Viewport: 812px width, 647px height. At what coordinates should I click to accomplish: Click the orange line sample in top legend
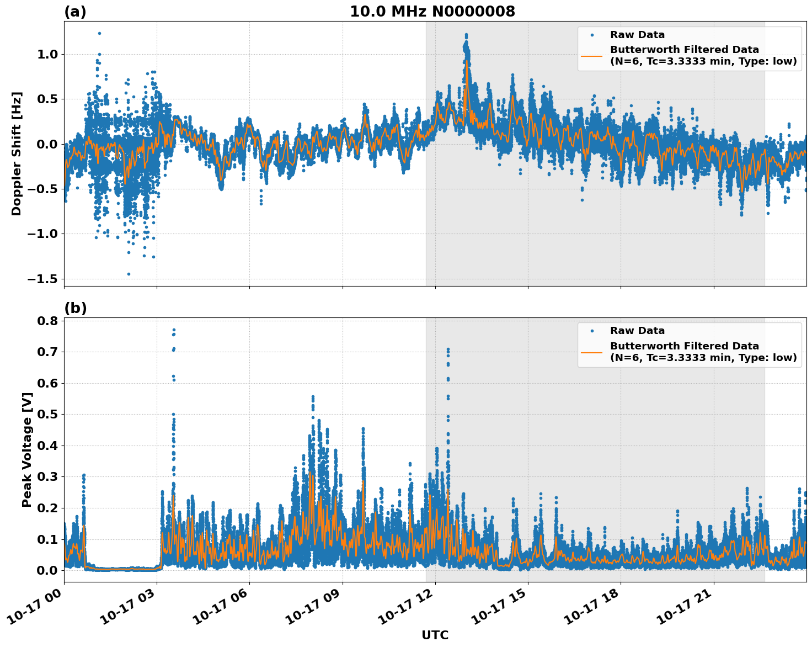tap(591, 56)
